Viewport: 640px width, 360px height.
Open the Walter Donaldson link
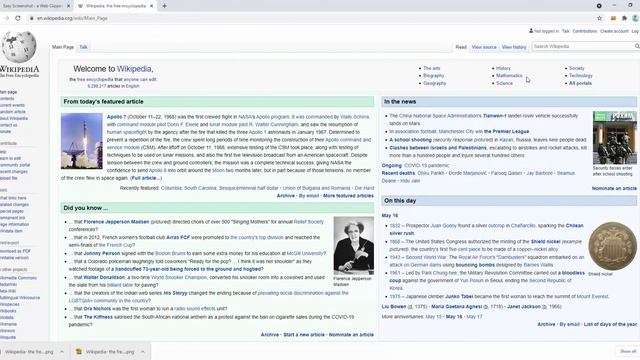point(104,277)
